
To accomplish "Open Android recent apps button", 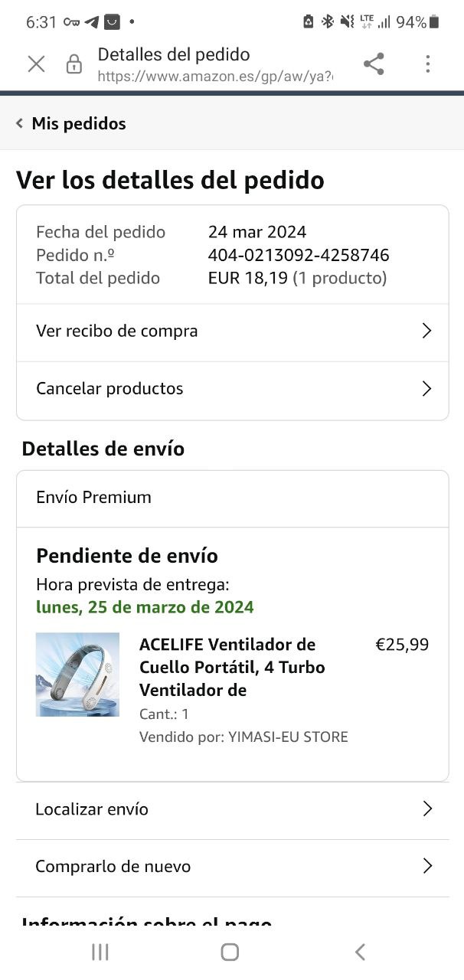I will 100,952.
